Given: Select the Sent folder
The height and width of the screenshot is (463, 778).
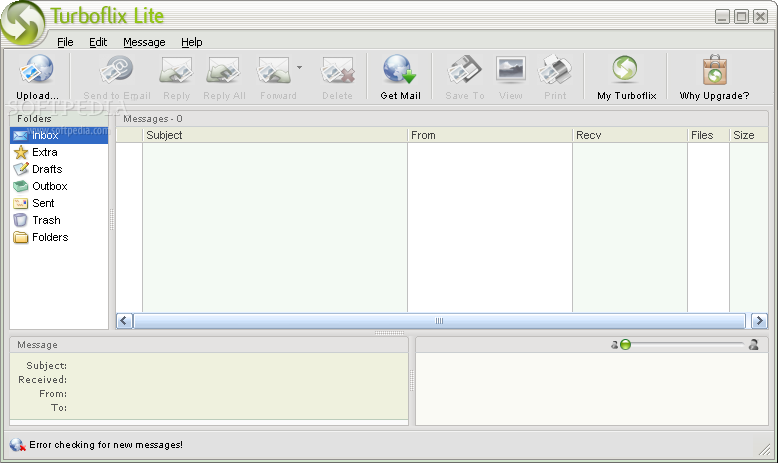Looking at the screenshot, I should pos(59,203).
